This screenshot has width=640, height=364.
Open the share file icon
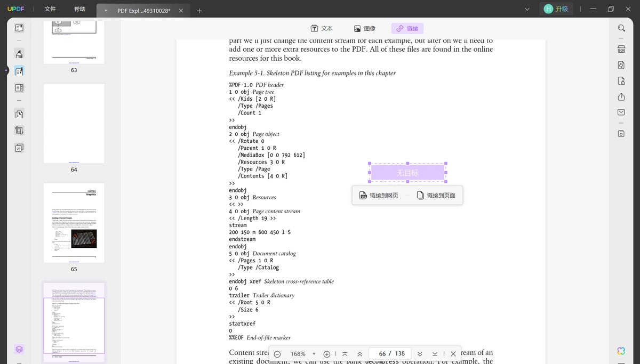621,96
